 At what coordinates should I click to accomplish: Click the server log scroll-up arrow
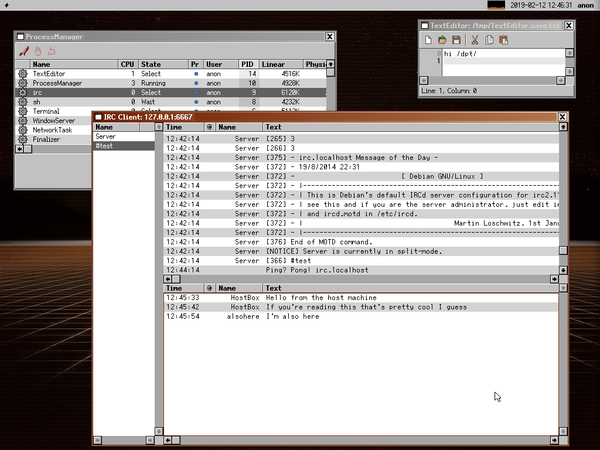point(563,127)
